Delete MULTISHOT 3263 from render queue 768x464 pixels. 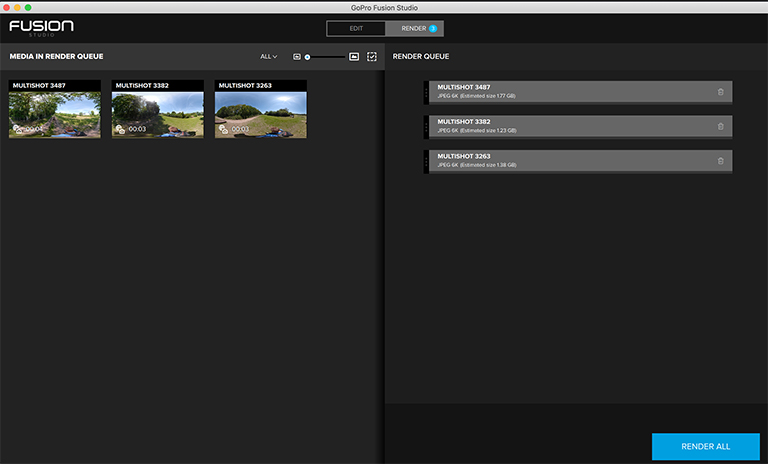[x=720, y=161]
